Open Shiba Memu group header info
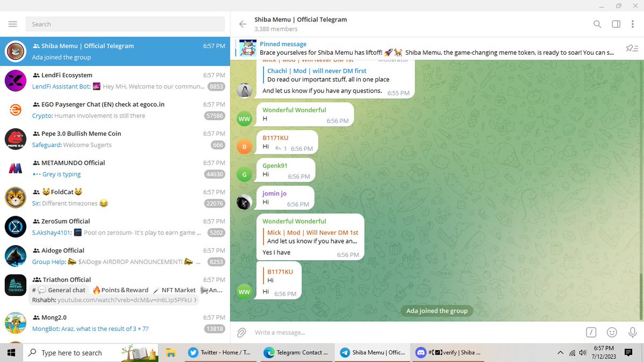The width and height of the screenshot is (644, 362). (x=301, y=24)
